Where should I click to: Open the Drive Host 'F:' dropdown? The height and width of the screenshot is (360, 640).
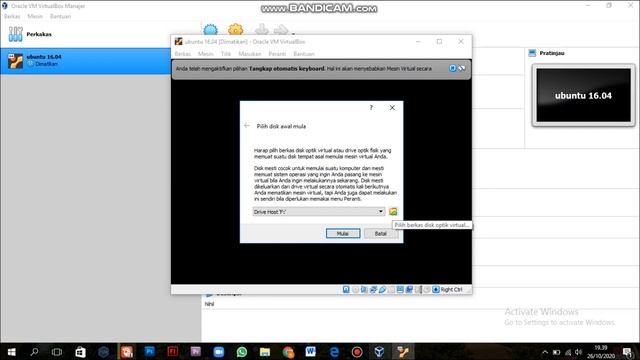318,211
